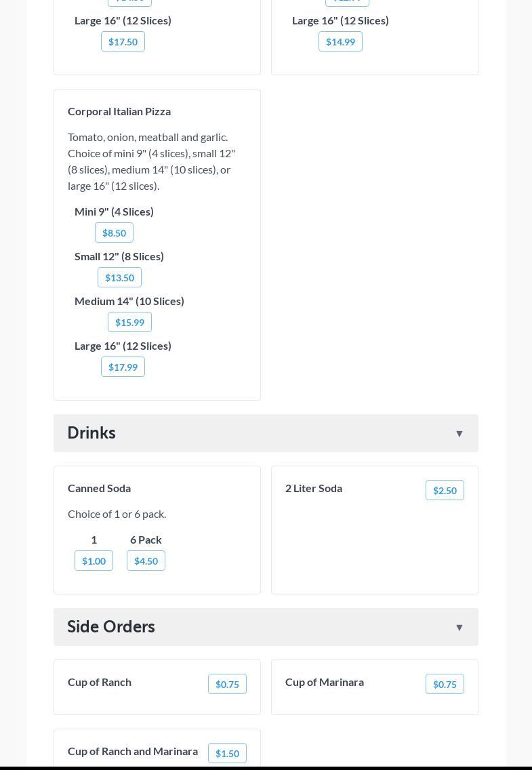Choose the 6 Pack soda $4.50 button
Image resolution: width=532 pixels, height=770 pixels.
[x=146, y=561]
